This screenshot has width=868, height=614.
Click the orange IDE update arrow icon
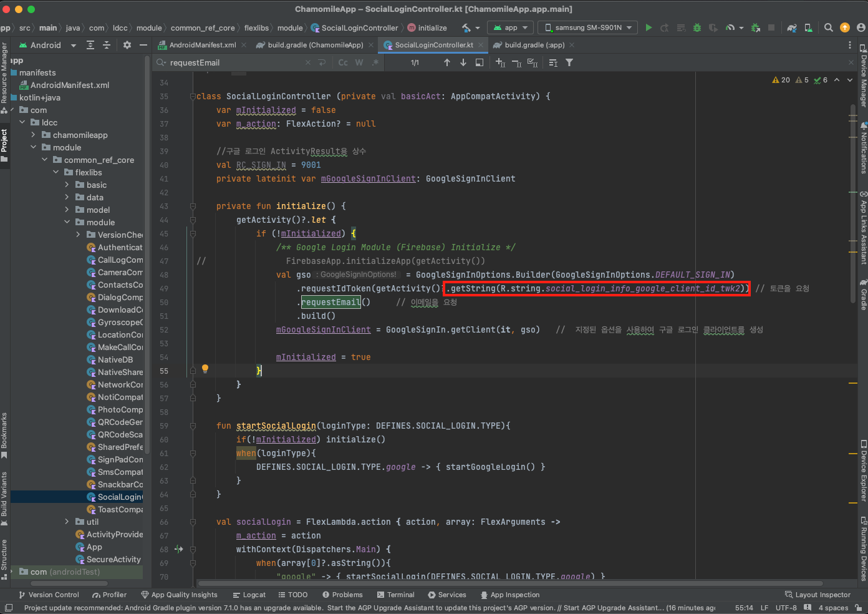(x=845, y=27)
